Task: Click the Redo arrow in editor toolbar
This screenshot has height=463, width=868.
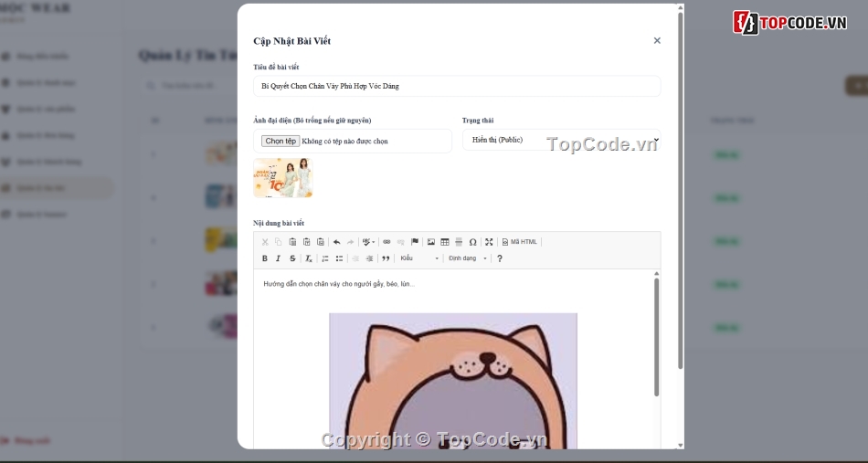Action: pos(351,242)
